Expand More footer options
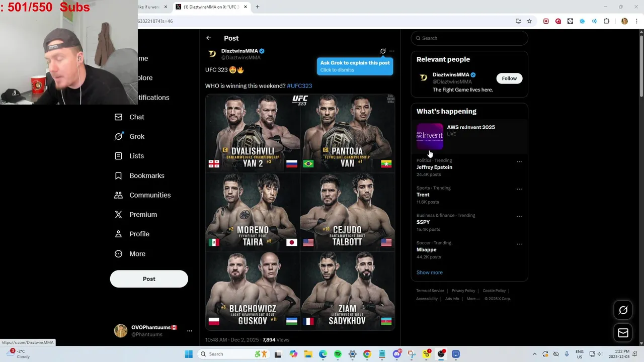Screen dimensions: 644x362 pyautogui.click(x=472, y=299)
